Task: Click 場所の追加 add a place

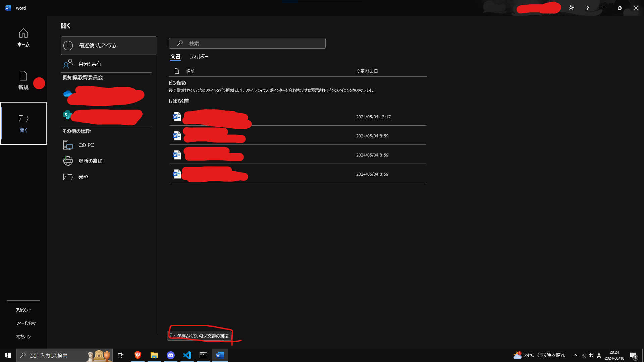Action: coord(90,161)
